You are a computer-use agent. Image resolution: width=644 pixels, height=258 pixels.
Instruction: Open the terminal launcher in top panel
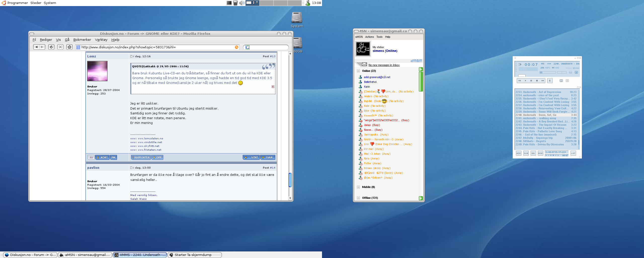click(229, 3)
